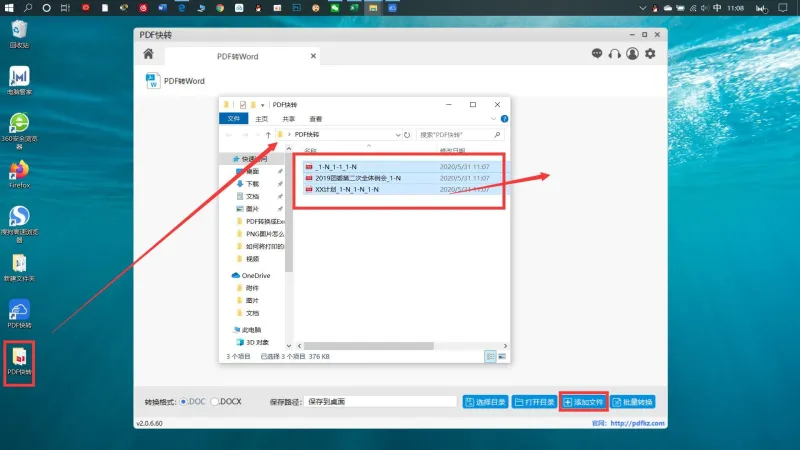Image resolution: width=800 pixels, height=450 pixels.
Task: Open 查看 ribbon tab in Explorer
Action: 316,119
